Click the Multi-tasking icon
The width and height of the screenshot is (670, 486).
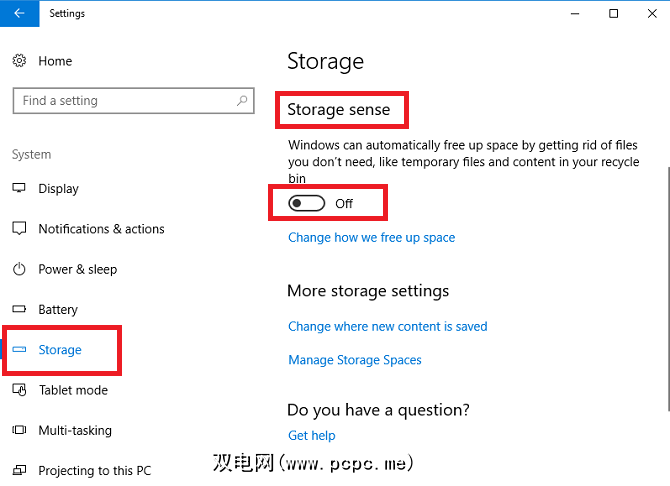[19, 430]
